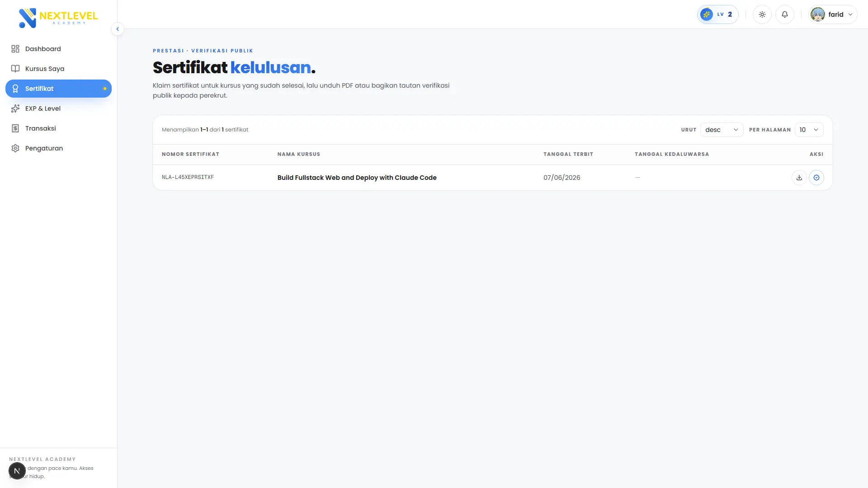868x488 pixels.
Task: Click the Transaksi receipt icon
Action: (15, 128)
